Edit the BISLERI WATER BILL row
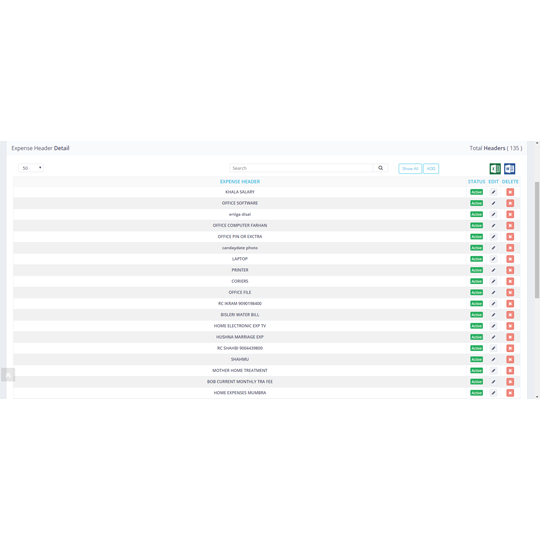Viewport: 540px width, 540px height. click(493, 315)
